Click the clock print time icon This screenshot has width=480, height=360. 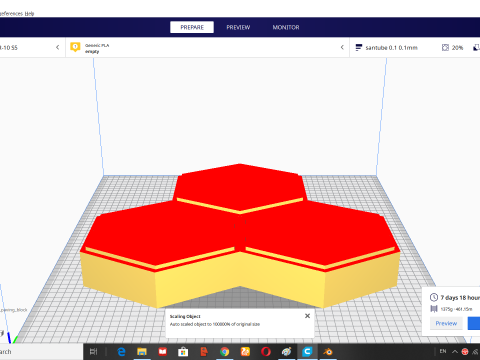[434, 297]
